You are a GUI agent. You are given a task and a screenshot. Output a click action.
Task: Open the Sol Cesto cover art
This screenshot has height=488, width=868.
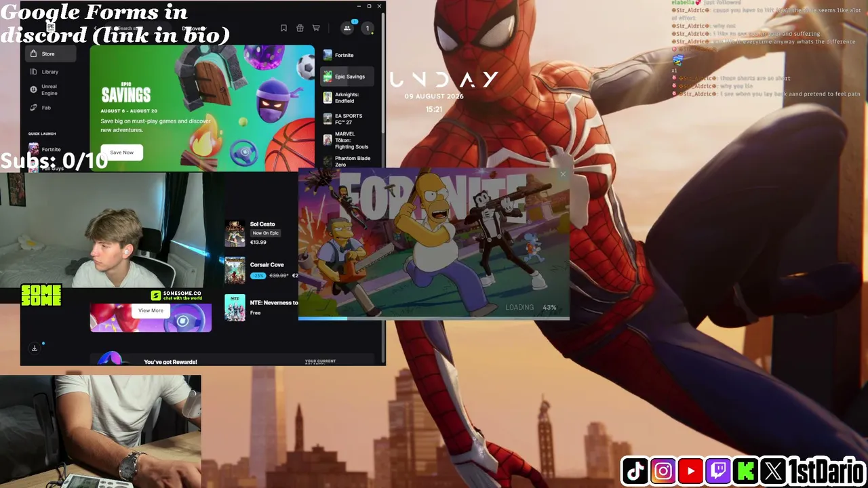[x=235, y=233]
